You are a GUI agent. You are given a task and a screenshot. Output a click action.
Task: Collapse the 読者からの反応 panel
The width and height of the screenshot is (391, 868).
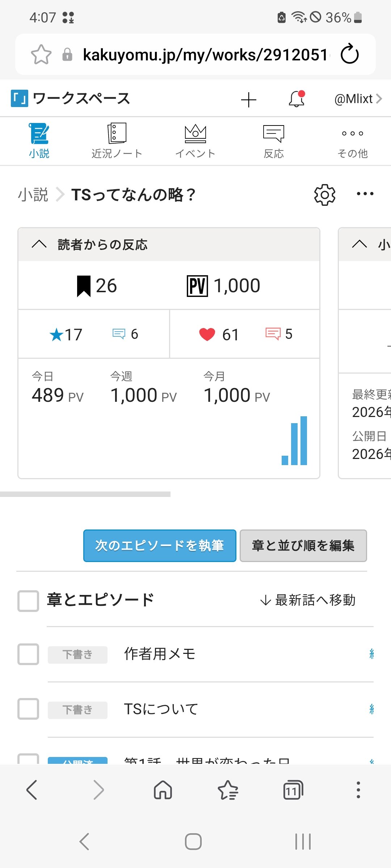point(39,244)
